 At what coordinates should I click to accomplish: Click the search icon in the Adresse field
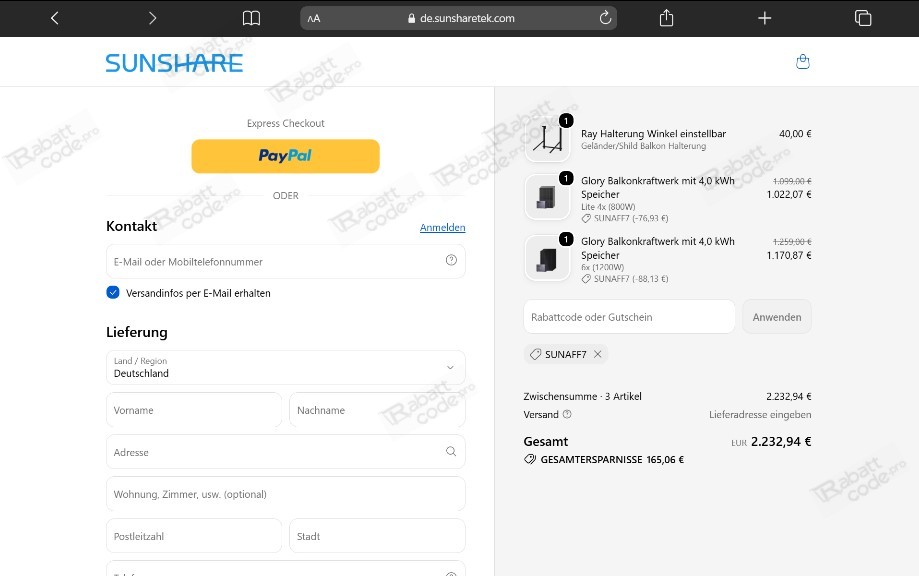tap(451, 451)
